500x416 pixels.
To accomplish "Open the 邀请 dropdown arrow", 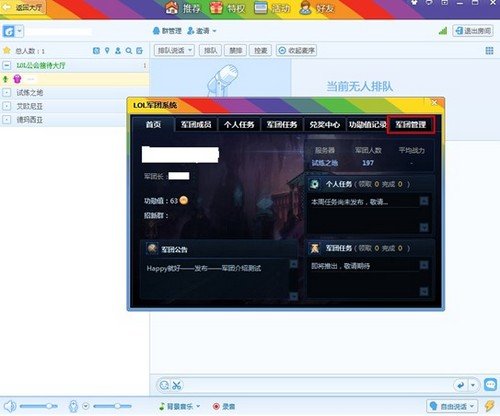I will coord(214,31).
